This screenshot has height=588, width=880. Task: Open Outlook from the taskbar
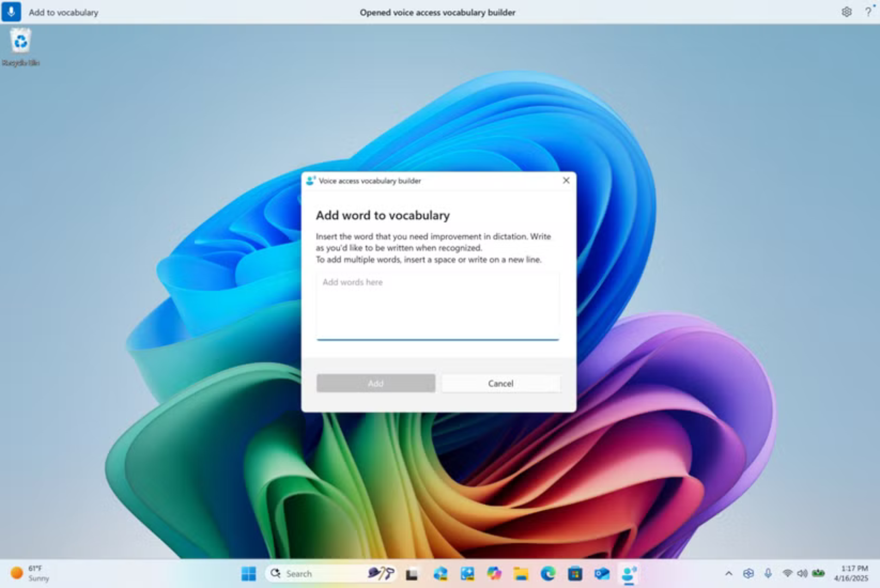602,573
